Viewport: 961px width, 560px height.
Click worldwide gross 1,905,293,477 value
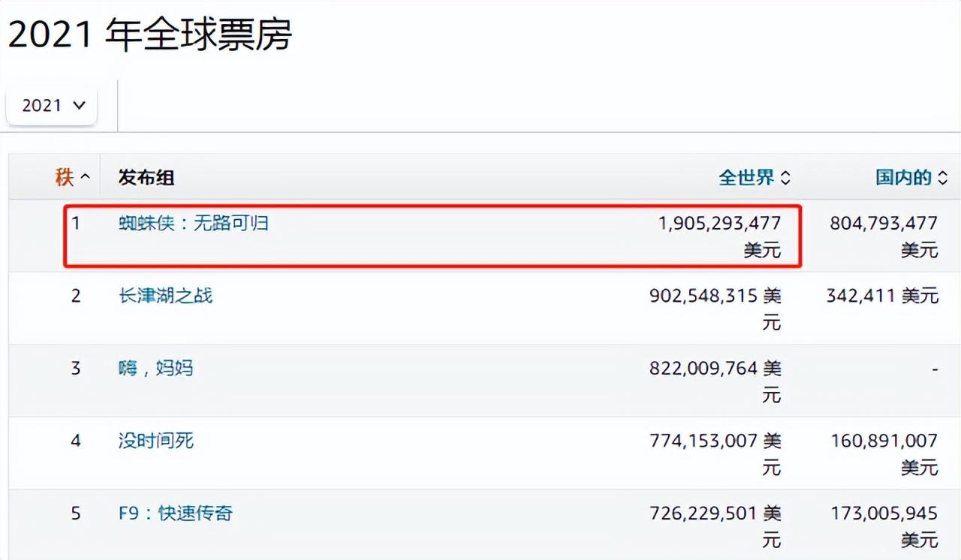coord(718,223)
